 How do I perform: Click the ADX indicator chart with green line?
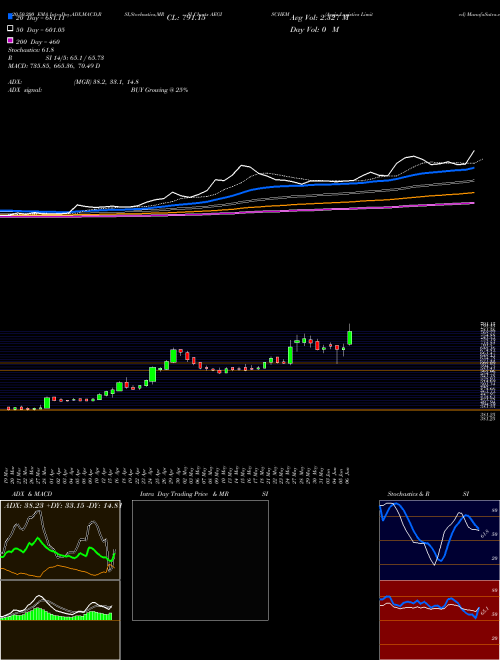coord(60,540)
